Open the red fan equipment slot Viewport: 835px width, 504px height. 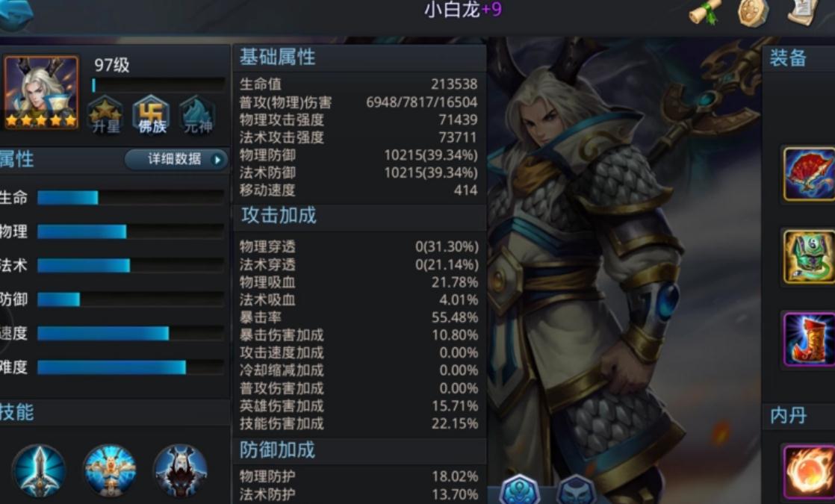click(809, 175)
